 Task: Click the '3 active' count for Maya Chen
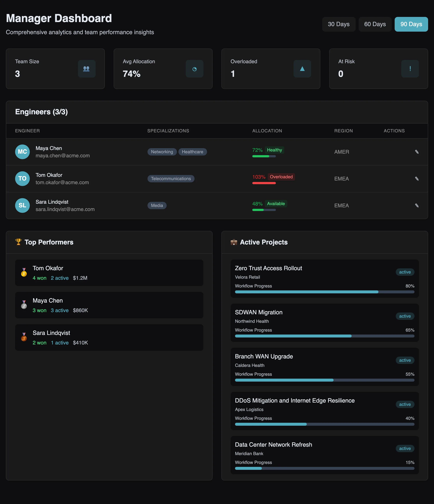[60, 310]
